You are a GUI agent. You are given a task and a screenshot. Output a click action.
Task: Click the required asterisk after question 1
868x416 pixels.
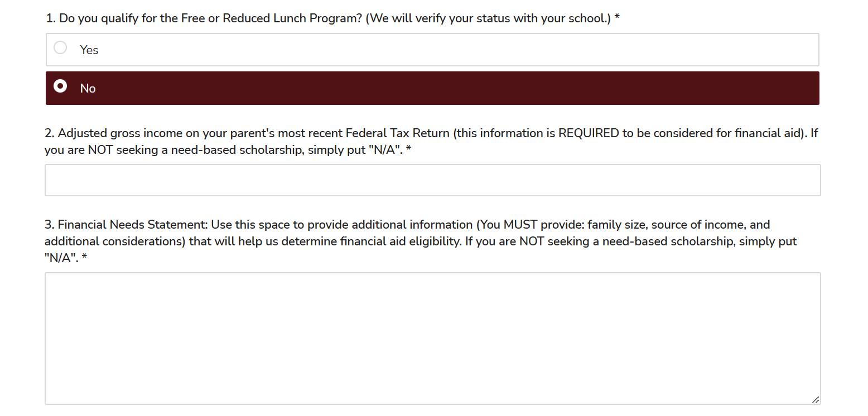pyautogui.click(x=617, y=18)
